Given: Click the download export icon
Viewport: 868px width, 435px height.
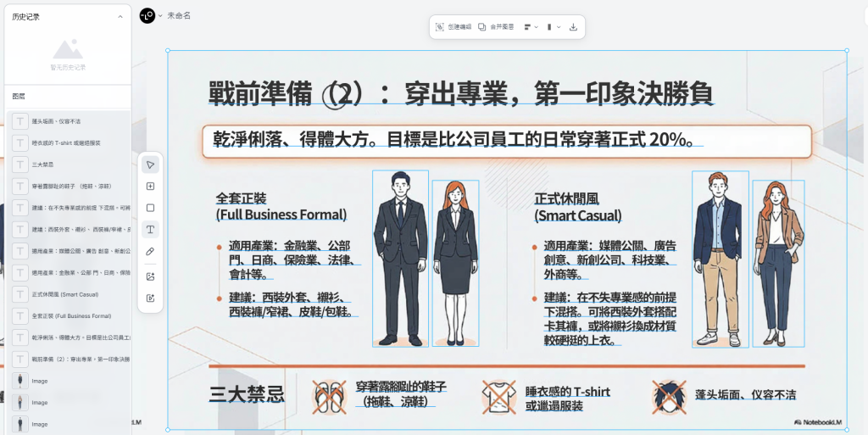Looking at the screenshot, I should (573, 26).
